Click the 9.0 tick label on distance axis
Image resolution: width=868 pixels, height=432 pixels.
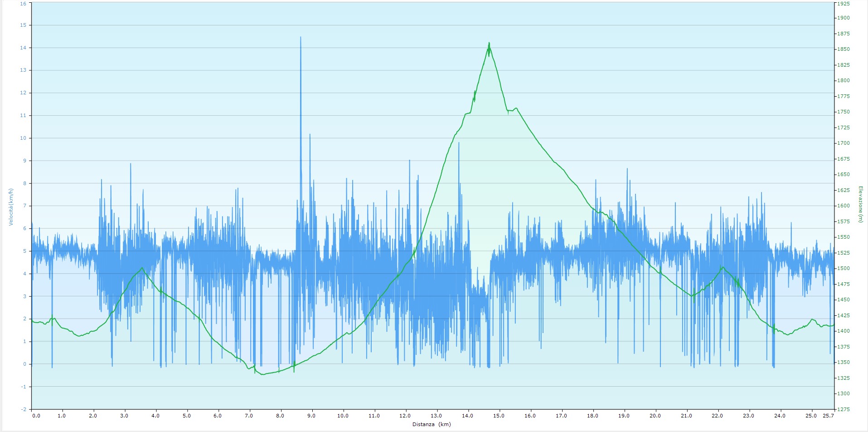point(311,416)
